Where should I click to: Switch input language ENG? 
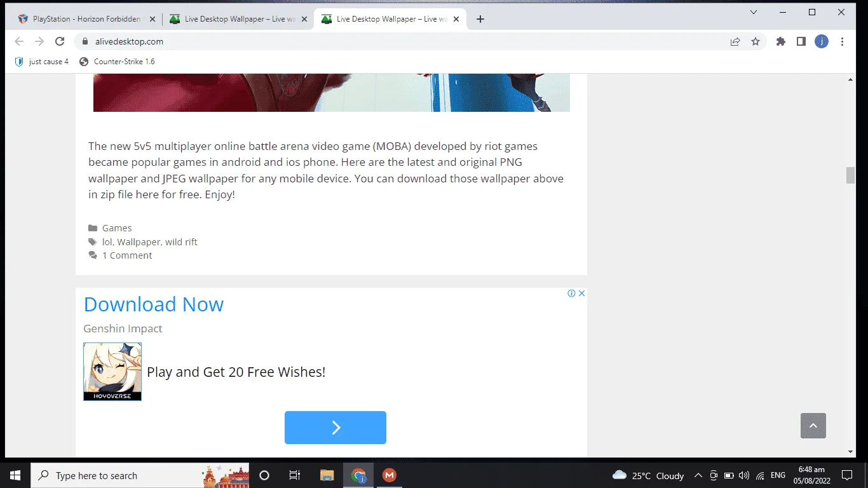[x=778, y=475]
